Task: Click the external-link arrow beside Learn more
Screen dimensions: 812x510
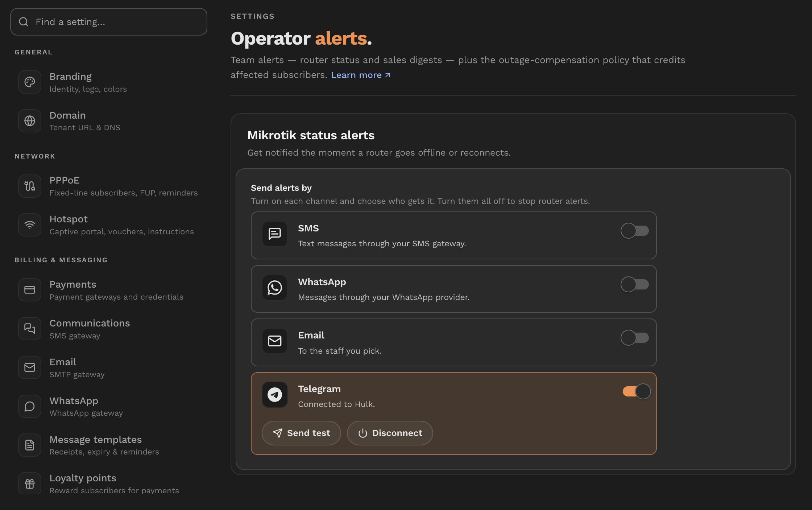Action: tap(388, 75)
